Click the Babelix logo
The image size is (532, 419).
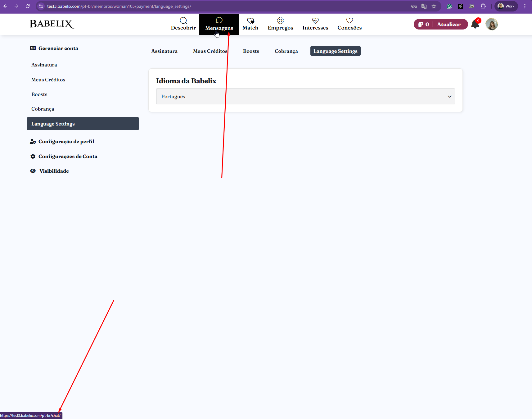click(x=52, y=24)
